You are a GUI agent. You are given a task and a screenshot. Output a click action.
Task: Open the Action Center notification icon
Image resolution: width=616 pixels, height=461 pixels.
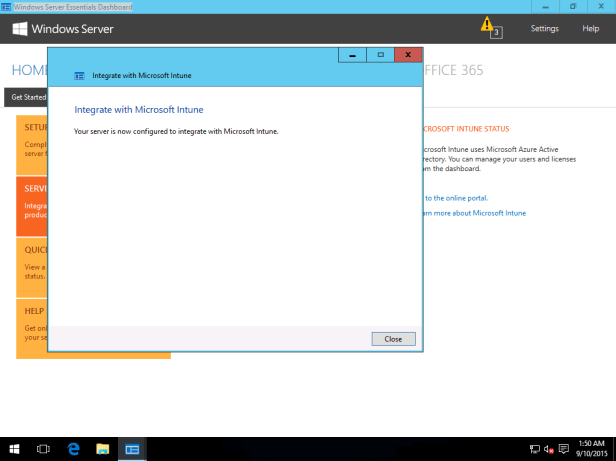click(564, 449)
